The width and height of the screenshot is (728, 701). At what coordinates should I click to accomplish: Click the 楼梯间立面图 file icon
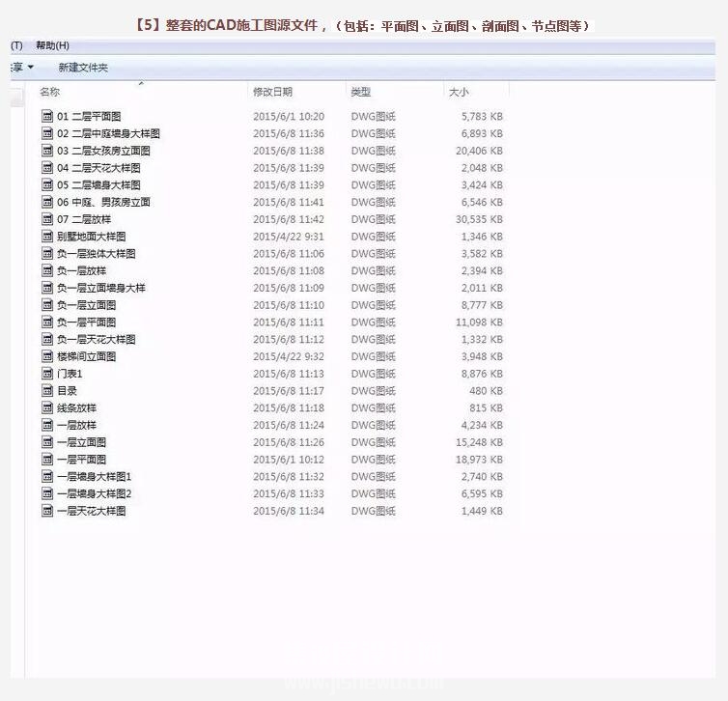pos(47,356)
